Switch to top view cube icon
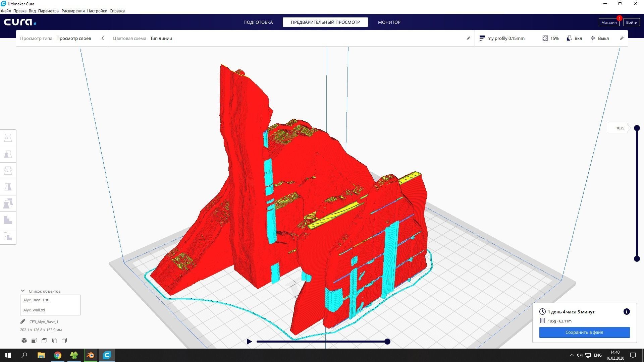The height and width of the screenshot is (362, 644). pyautogui.click(x=44, y=341)
